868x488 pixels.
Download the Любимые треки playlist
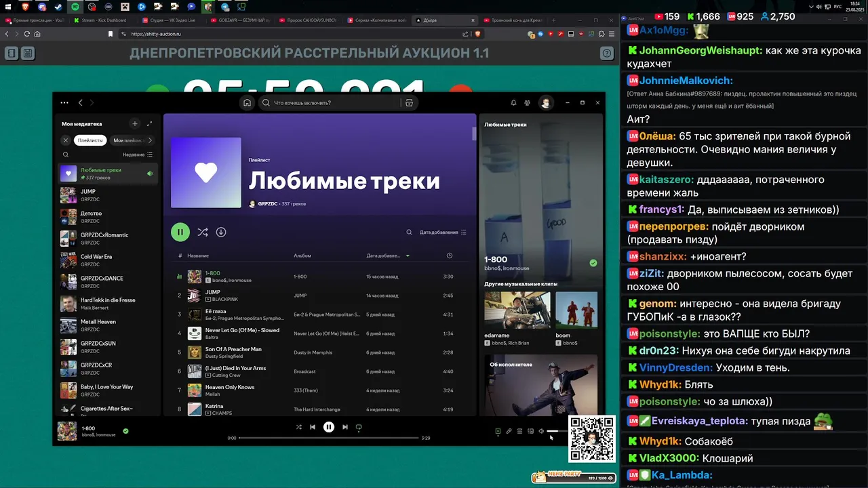[x=221, y=232]
